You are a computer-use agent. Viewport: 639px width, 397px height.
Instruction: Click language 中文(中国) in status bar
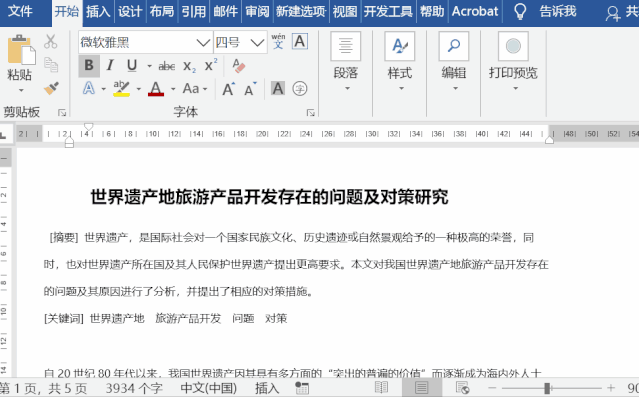[x=209, y=388]
